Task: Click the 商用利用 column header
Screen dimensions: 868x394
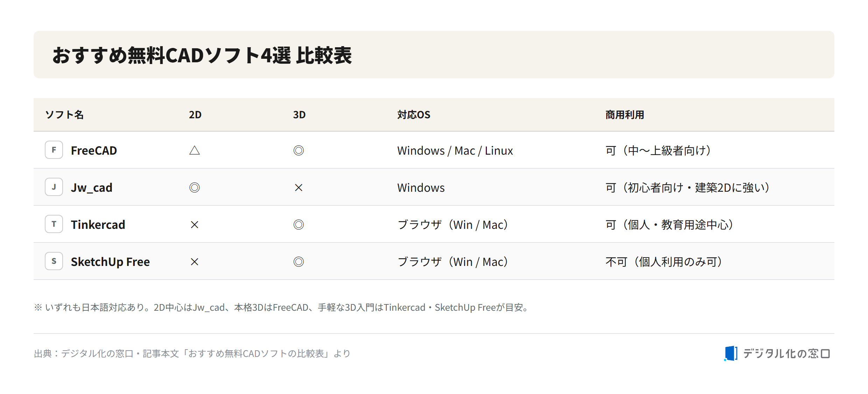Action: coord(625,115)
